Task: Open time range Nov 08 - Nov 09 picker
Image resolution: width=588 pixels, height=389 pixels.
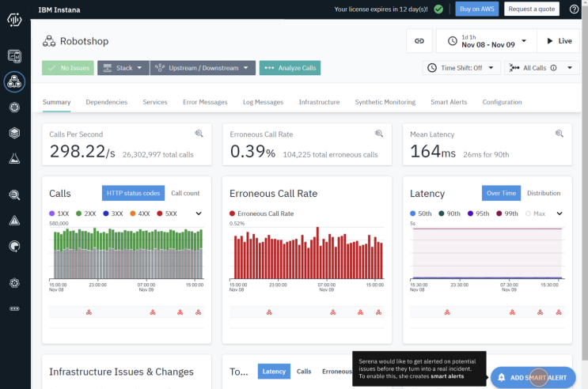Action: (487, 41)
